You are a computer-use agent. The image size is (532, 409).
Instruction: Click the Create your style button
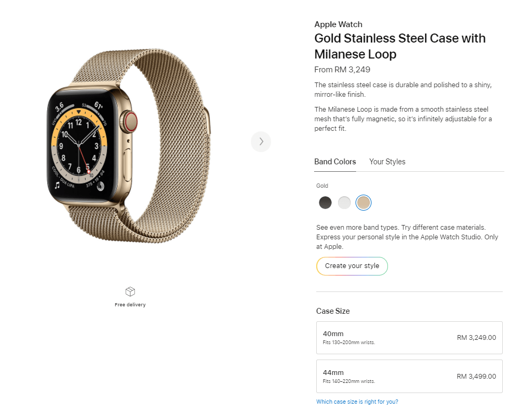point(352,266)
